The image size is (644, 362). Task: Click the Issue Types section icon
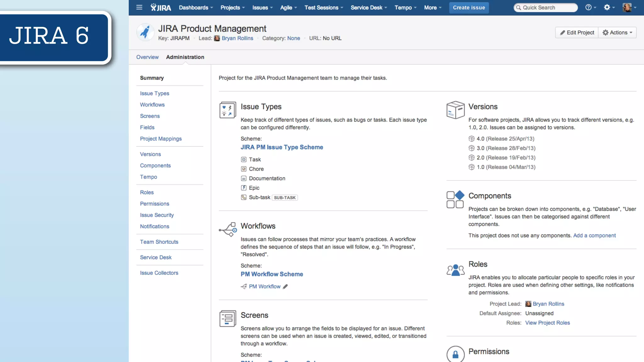[x=228, y=110]
